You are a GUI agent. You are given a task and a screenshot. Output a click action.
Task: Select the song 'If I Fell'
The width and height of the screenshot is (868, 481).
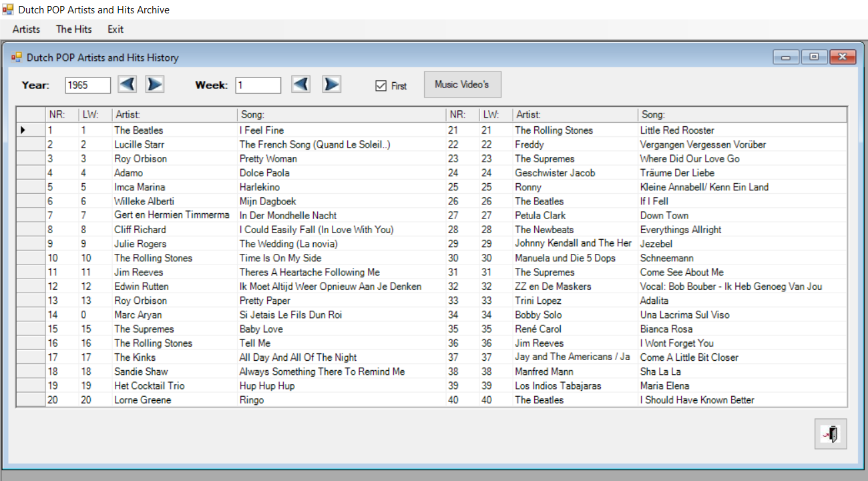[742, 201]
